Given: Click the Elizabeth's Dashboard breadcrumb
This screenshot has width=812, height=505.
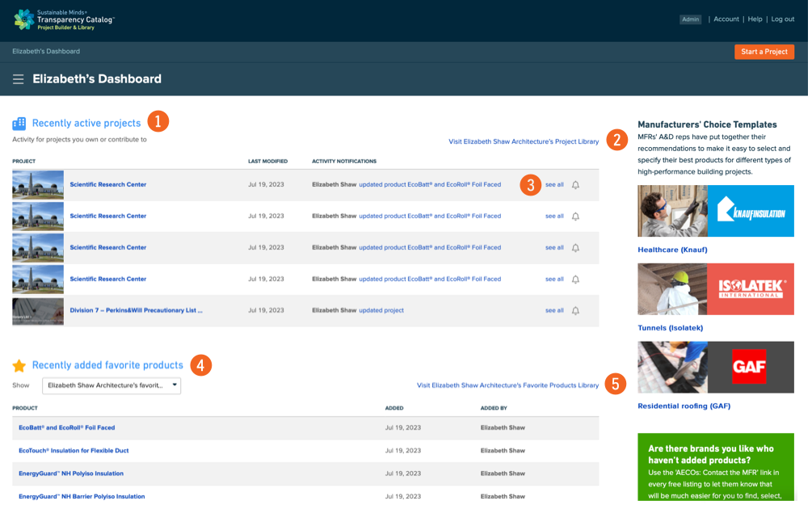Looking at the screenshot, I should tap(46, 51).
